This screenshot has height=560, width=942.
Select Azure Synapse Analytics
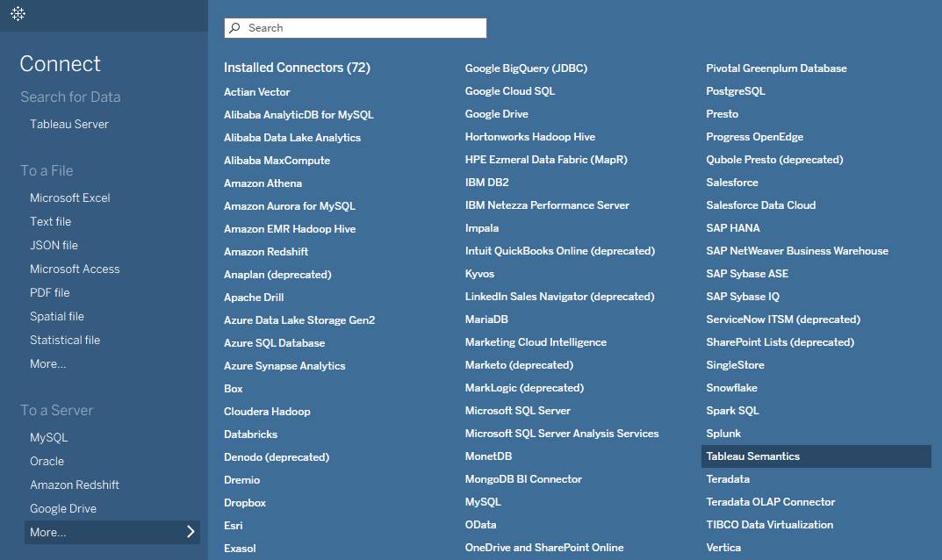click(284, 366)
